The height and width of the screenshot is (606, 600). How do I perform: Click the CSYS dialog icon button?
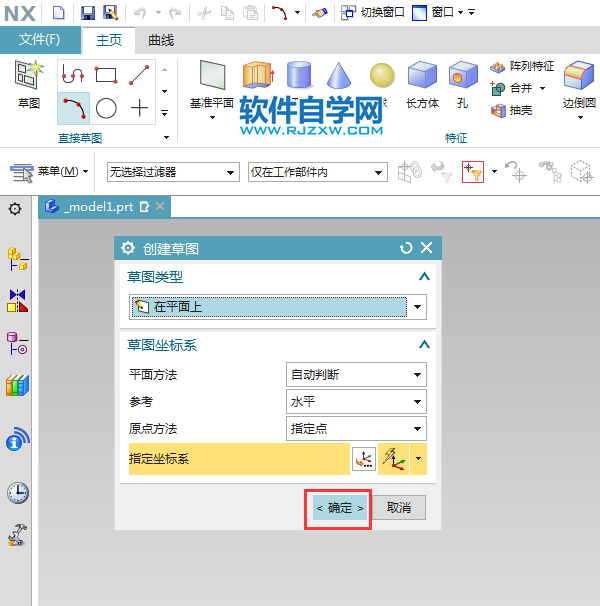tap(364, 459)
